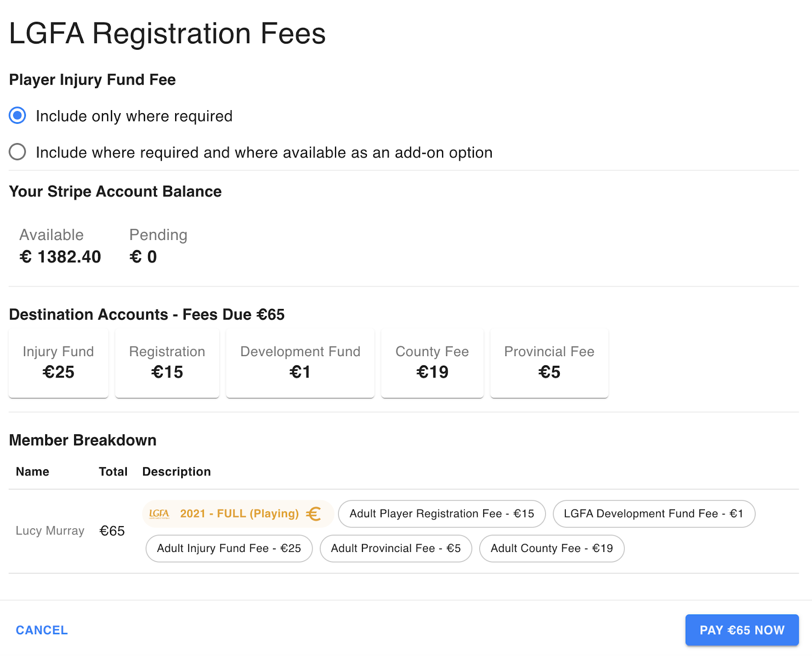Click the PAY €65 NOW button
The image size is (812, 656).
pos(741,630)
